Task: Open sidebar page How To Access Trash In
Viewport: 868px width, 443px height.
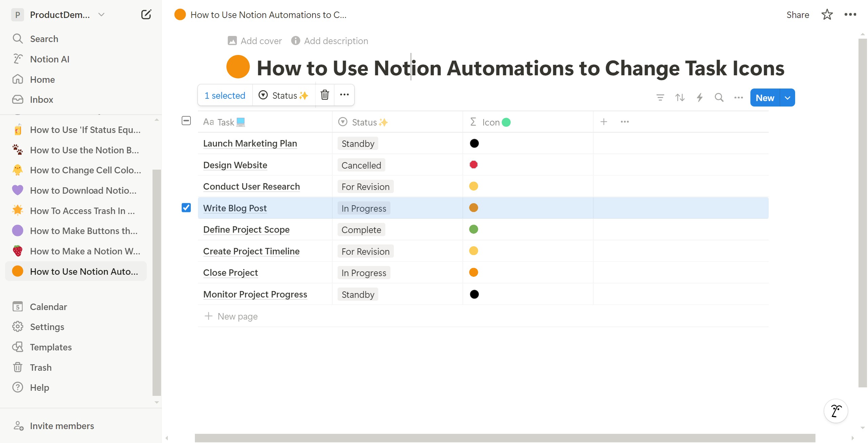Action: coord(76,211)
